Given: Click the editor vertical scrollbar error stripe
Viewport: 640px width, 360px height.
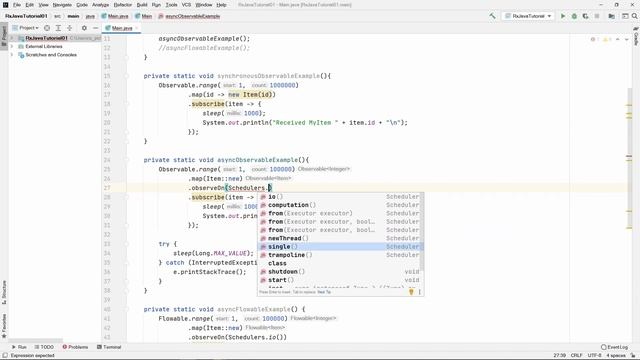Looking at the screenshot, I should (x=629, y=158).
